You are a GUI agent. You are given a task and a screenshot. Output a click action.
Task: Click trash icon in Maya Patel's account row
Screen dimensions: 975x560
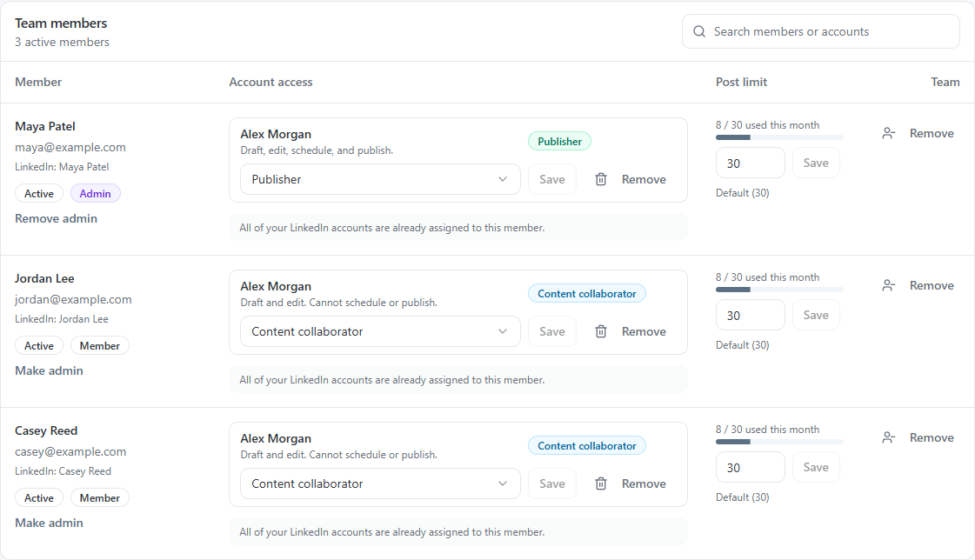coord(601,179)
